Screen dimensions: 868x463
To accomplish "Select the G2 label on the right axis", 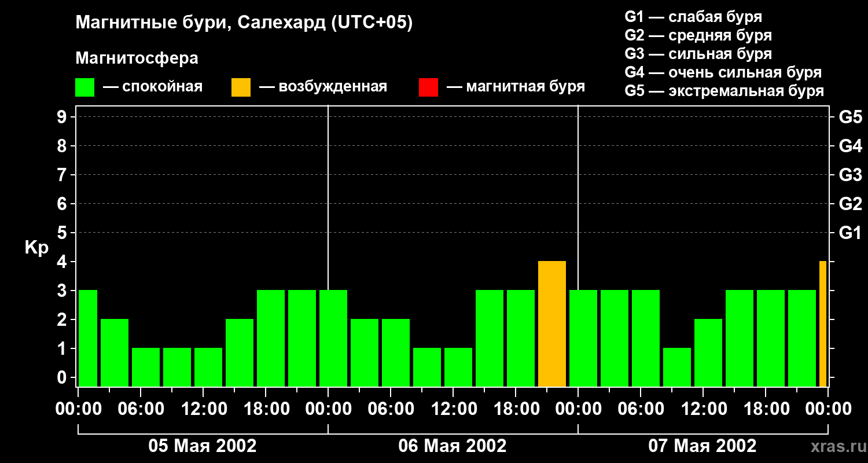I will point(851,204).
